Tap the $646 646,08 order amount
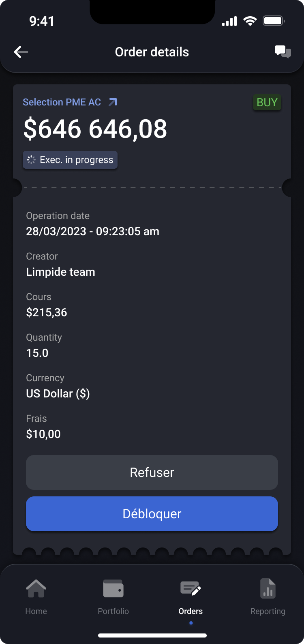This screenshot has height=644, width=304. (x=95, y=129)
